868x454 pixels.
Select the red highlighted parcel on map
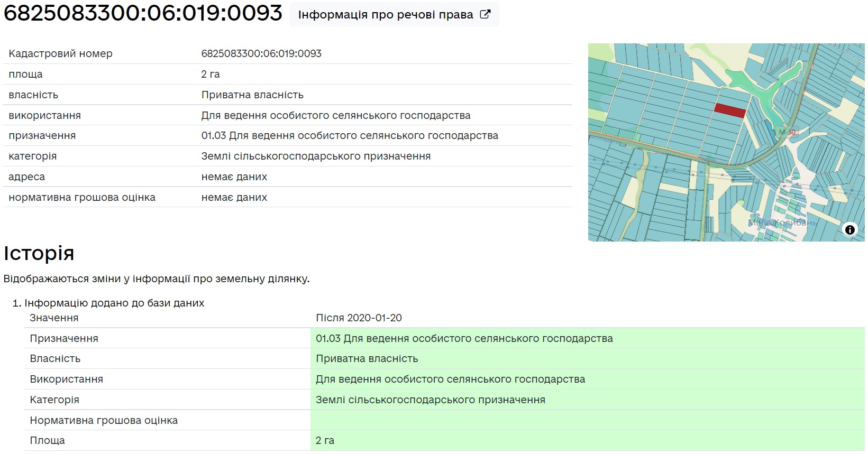(x=730, y=110)
